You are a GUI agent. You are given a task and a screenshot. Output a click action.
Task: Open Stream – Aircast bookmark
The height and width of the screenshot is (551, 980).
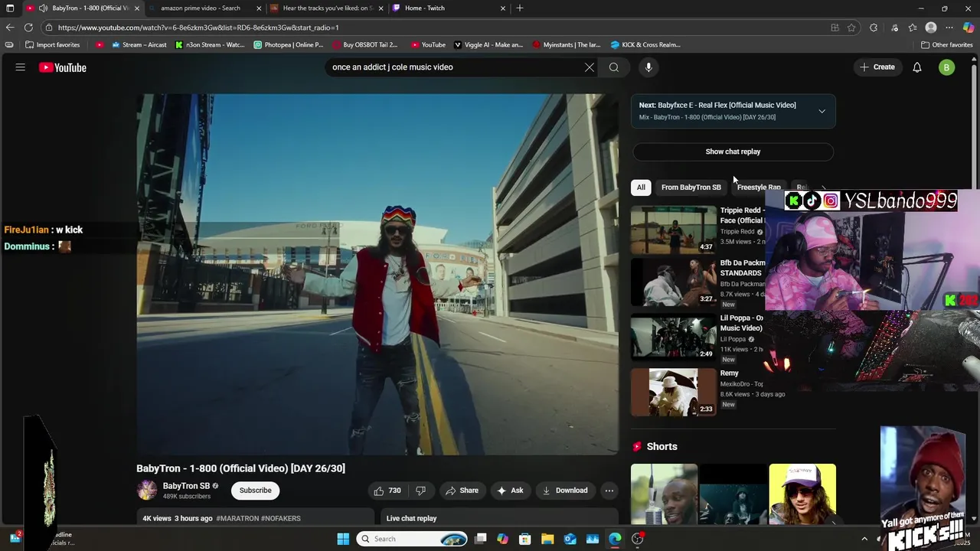coord(139,45)
